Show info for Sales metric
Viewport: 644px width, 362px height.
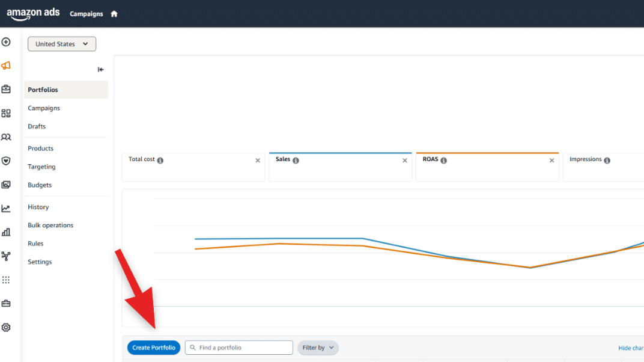coord(296,160)
